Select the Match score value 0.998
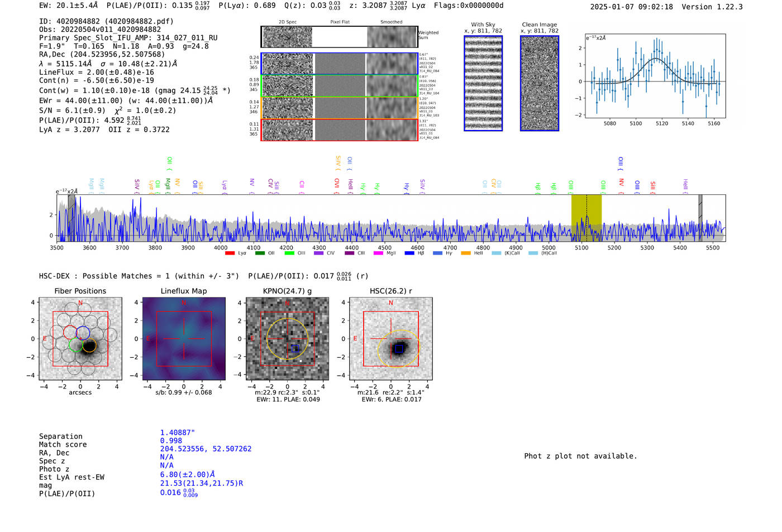The height and width of the screenshot is (532, 782). tap(171, 441)
